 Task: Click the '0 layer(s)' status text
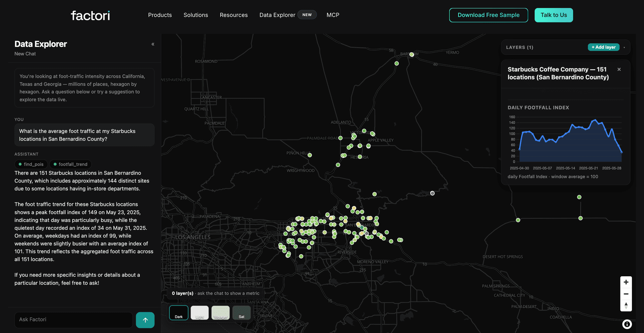click(x=183, y=293)
